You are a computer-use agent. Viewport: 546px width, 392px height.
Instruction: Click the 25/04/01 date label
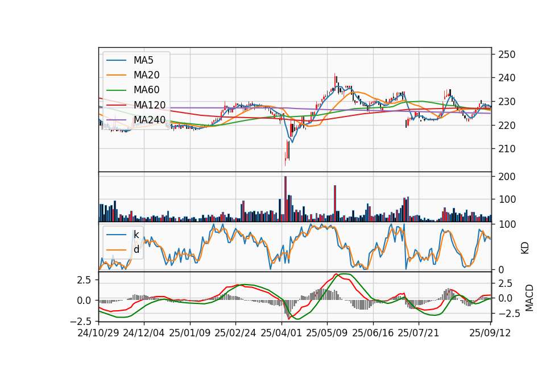[282, 333]
